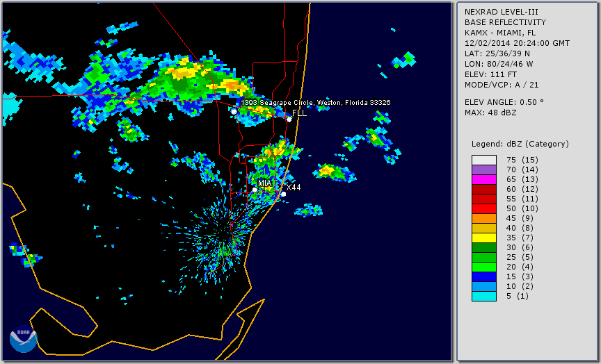
Task: Click the 'BASE REFLECTIVITY' text
Action: coord(505,22)
